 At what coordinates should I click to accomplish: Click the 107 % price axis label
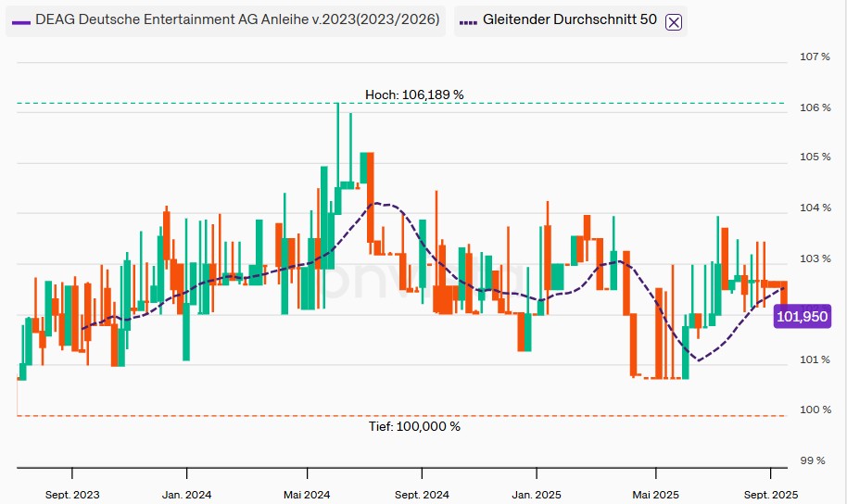pyautogui.click(x=815, y=57)
